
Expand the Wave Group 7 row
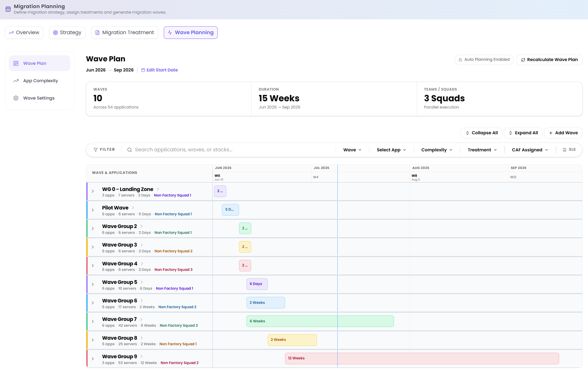click(x=93, y=321)
